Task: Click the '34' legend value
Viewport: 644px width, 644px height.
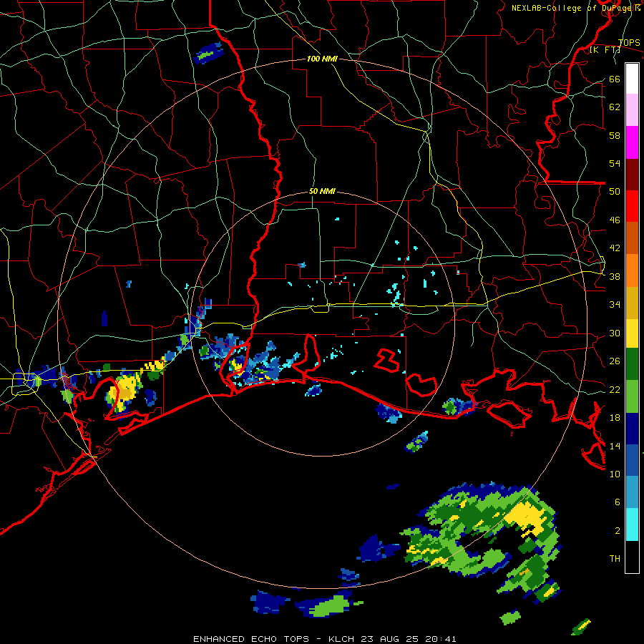Action: pos(614,304)
